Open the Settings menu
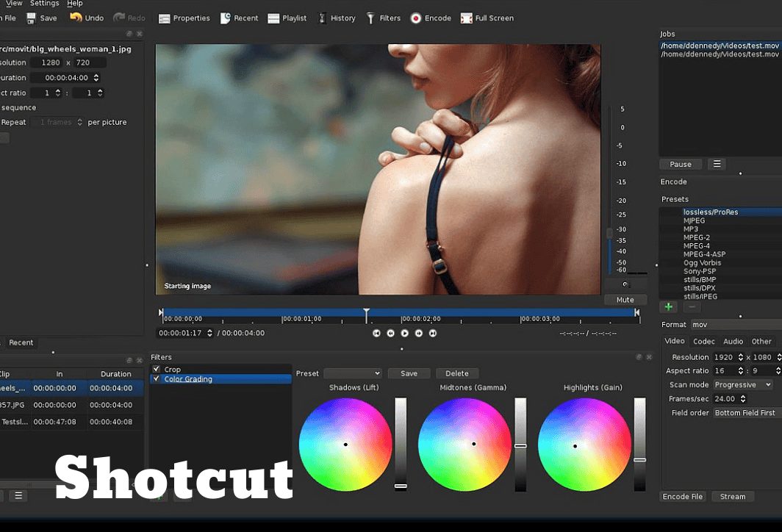The width and height of the screenshot is (782, 532). 44,4
